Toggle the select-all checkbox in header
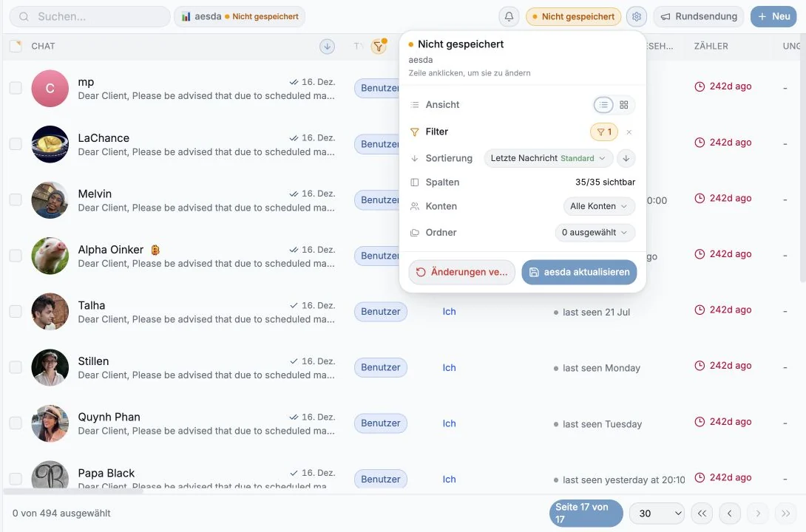This screenshot has width=806, height=532. 16,47
